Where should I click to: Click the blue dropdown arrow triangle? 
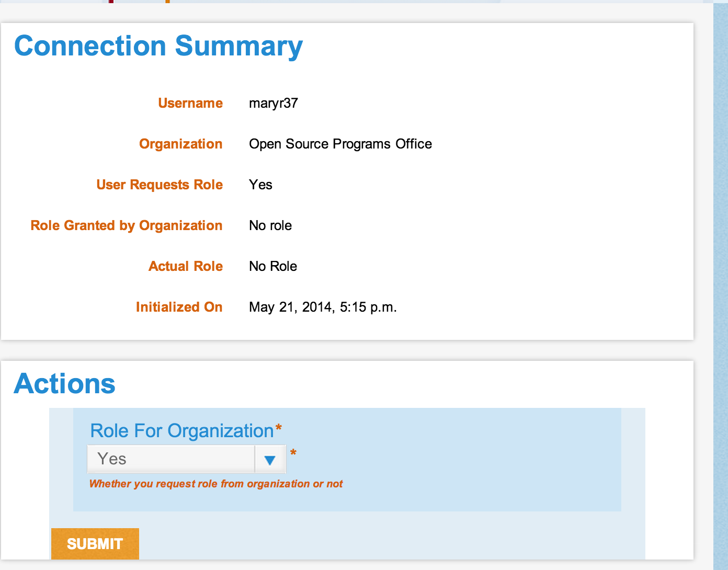click(x=270, y=460)
